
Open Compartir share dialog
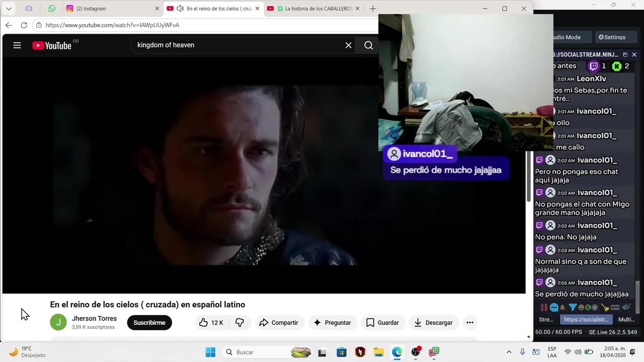pos(279,323)
